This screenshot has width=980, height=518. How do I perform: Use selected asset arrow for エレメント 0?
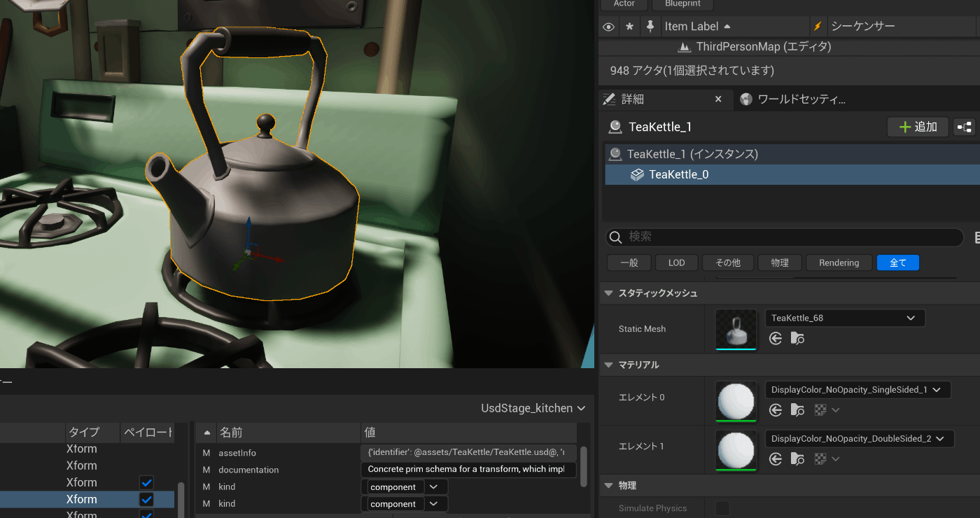tap(775, 410)
